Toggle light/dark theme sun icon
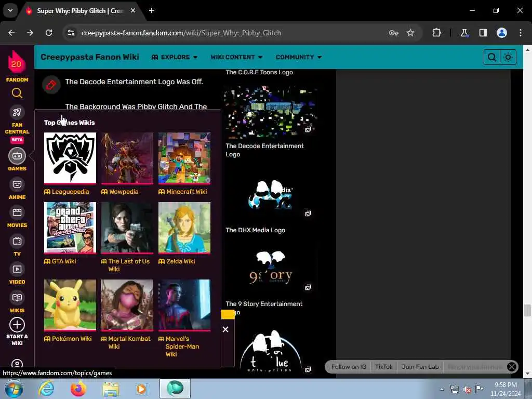 508,57
